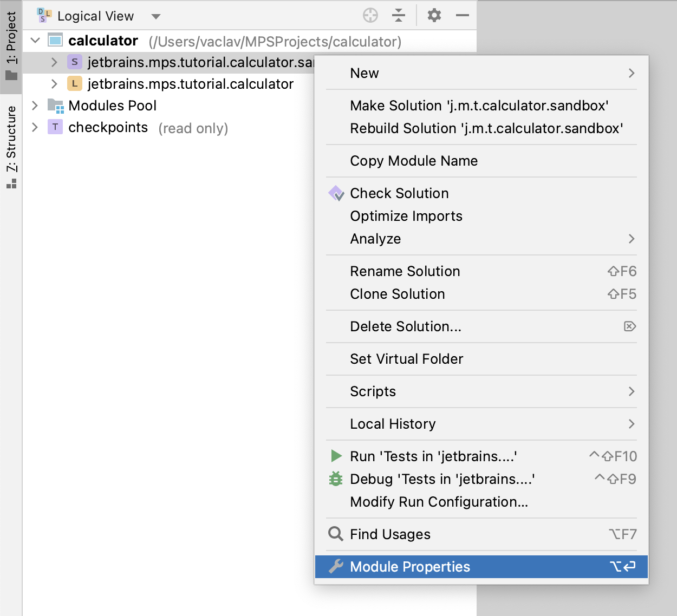
Task: Hide the Project tool window with the minus button
Action: click(462, 16)
